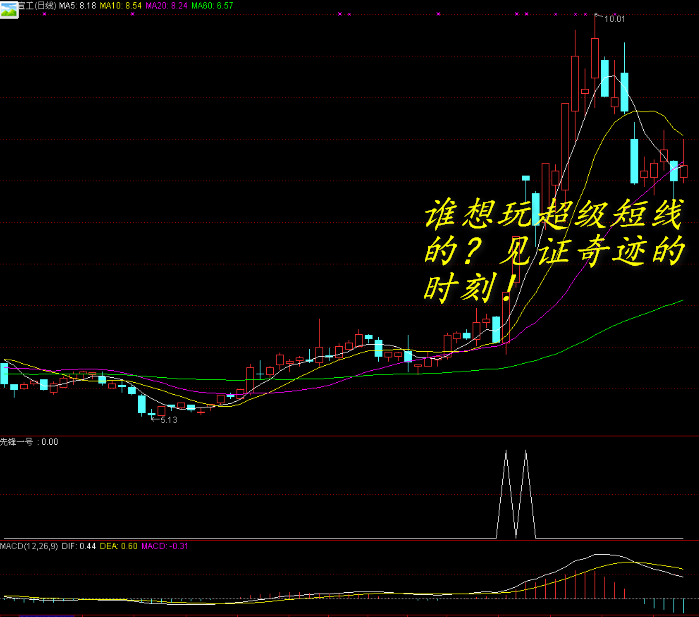The width and height of the screenshot is (699, 617).
Task: Click the DEA: 0.60 value
Action: (119, 546)
